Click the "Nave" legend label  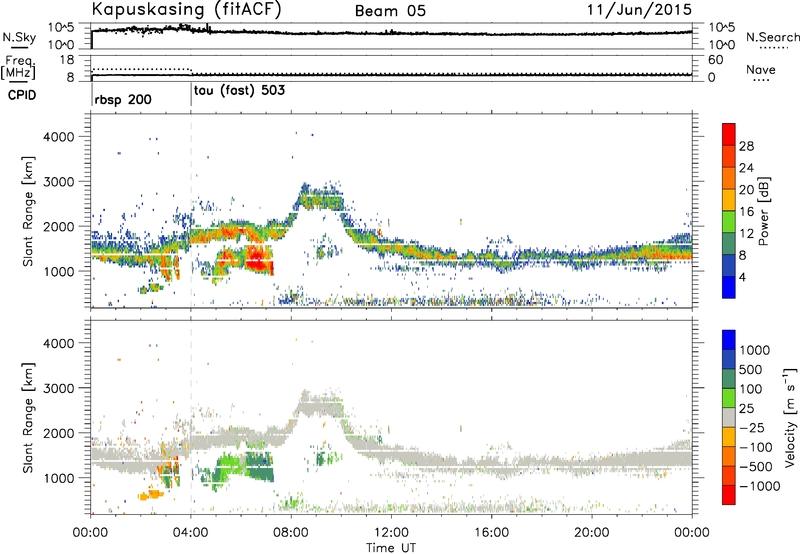point(761,69)
